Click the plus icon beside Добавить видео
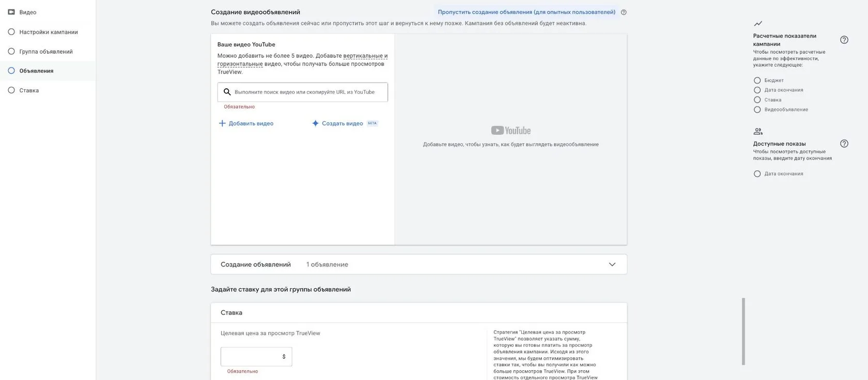 [x=222, y=123]
